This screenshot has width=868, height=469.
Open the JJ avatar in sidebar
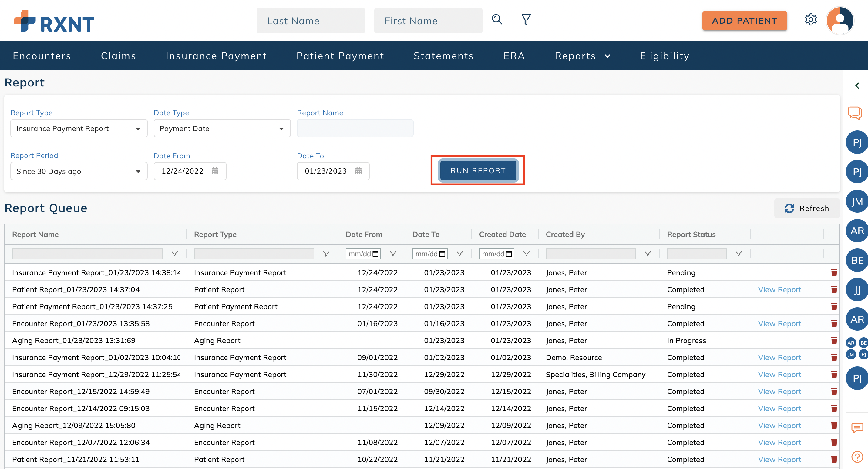(x=857, y=290)
